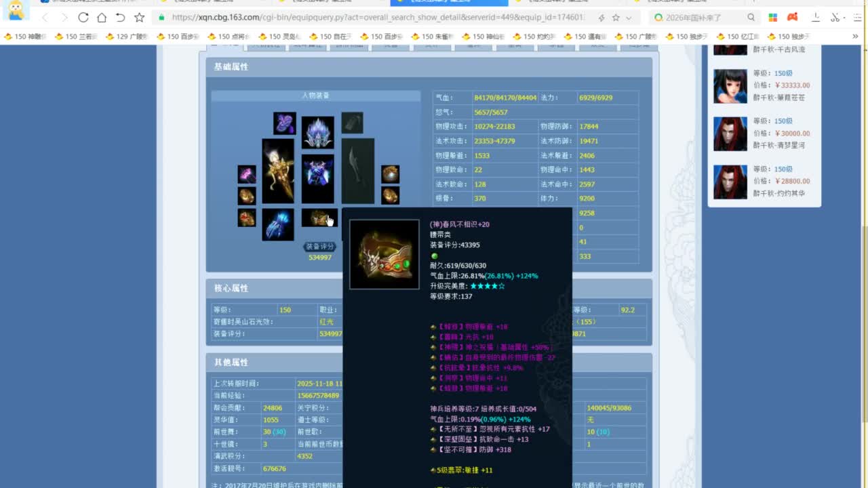
Task: Open the colorful grid apps icon in toolbar
Action: pos(773,18)
